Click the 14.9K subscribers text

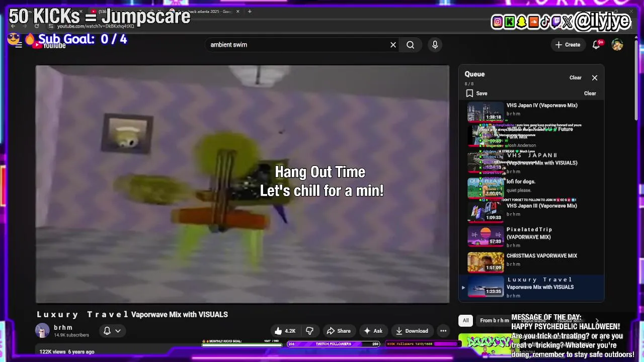tap(71, 335)
